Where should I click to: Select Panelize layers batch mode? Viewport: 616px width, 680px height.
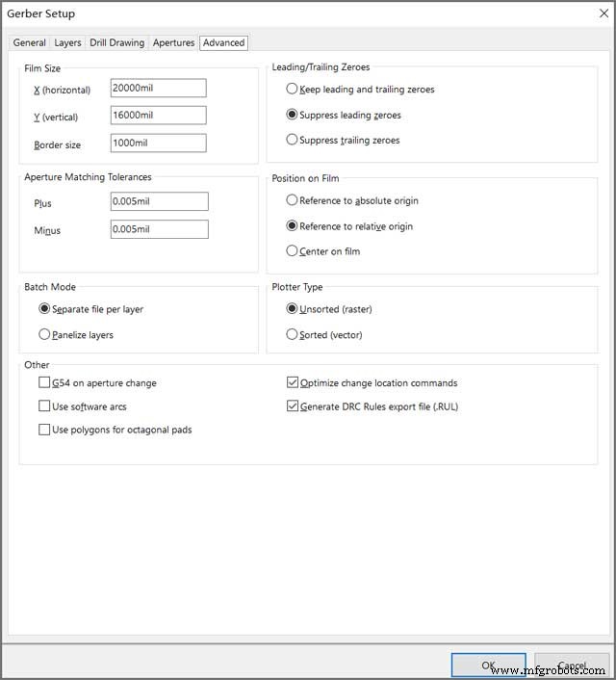(44, 335)
